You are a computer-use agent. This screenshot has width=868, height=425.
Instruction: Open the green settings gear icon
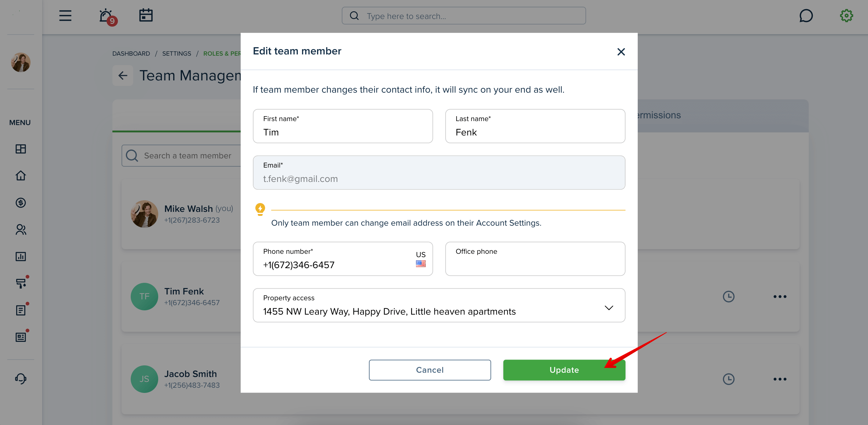pyautogui.click(x=846, y=16)
